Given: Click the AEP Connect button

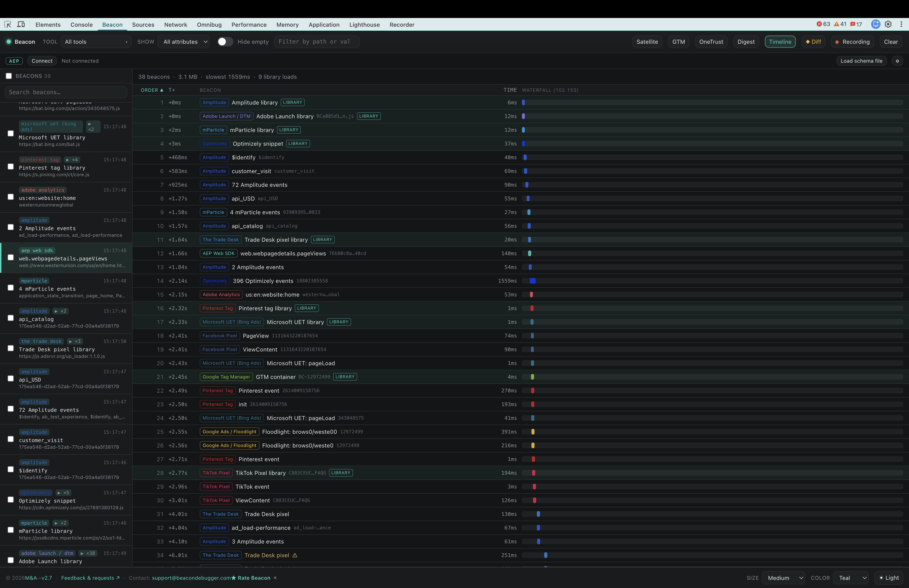Looking at the screenshot, I should pos(42,61).
